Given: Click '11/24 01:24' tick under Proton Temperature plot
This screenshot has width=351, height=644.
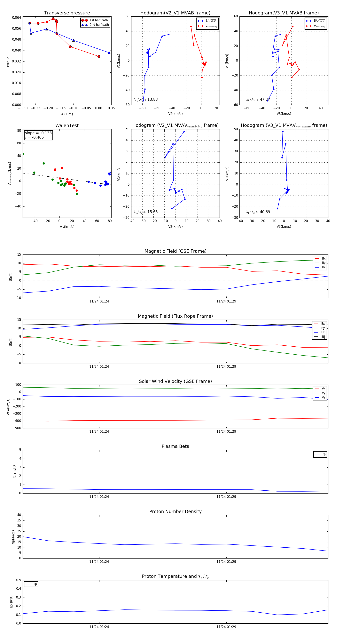Looking at the screenshot, I should pos(99,627).
